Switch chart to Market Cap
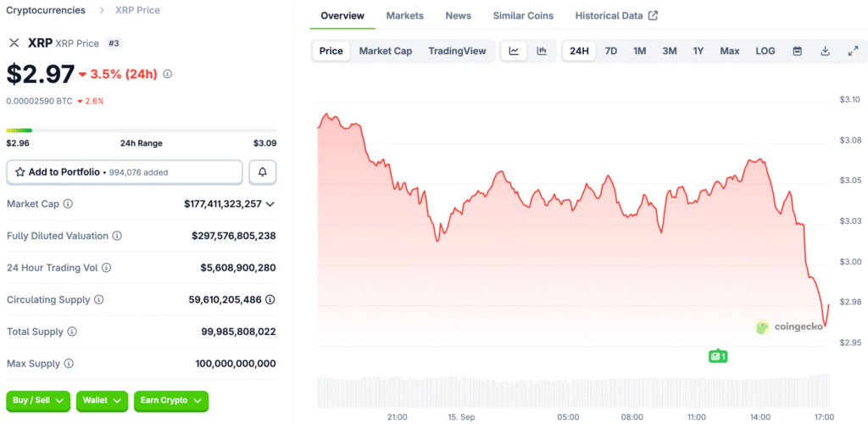Screen dimensions: 868x424 (x=386, y=51)
